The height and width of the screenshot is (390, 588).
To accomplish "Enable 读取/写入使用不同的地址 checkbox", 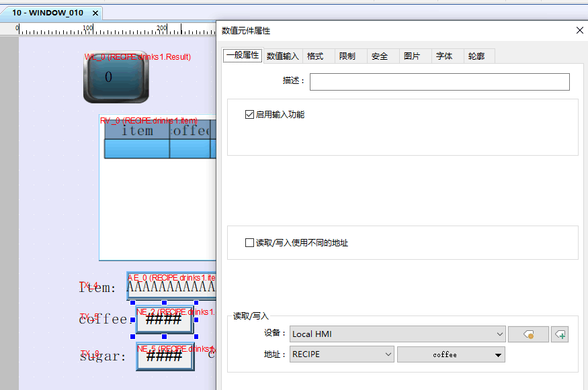I will click(x=250, y=242).
